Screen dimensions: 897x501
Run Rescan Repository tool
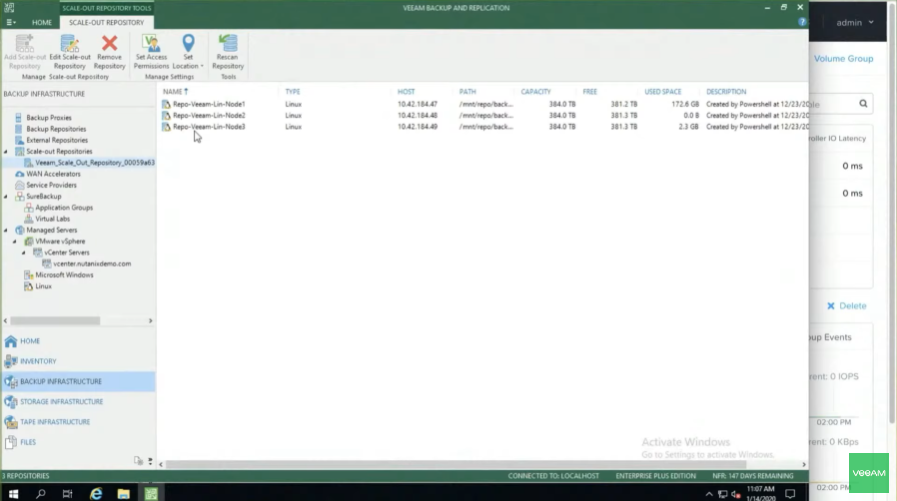pos(228,51)
